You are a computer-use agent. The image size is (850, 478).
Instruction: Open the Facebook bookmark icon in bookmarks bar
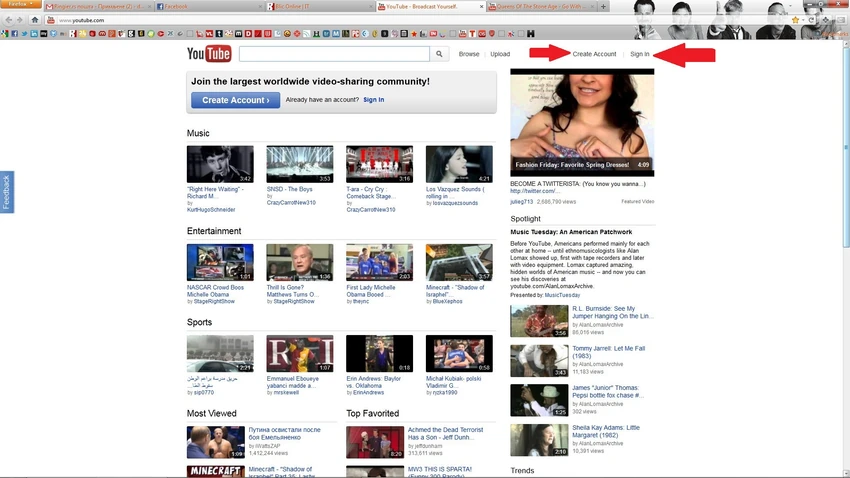pos(15,34)
